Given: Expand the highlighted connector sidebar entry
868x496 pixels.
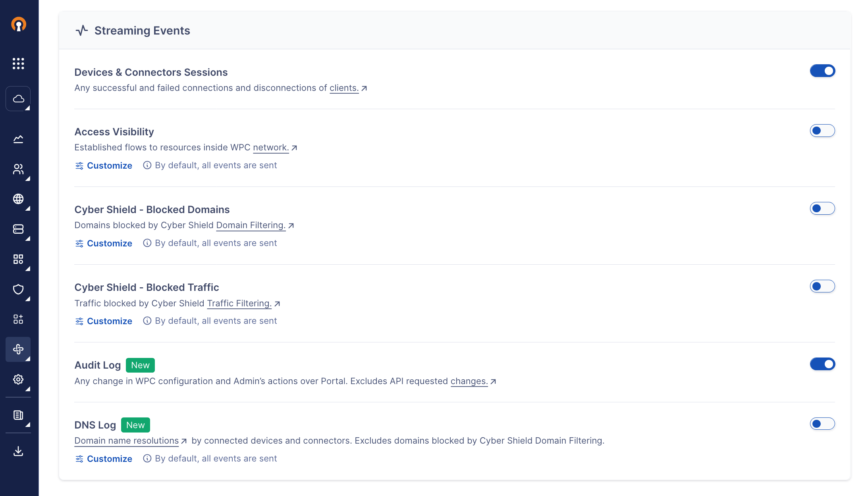Looking at the screenshot, I should click(x=28, y=360).
